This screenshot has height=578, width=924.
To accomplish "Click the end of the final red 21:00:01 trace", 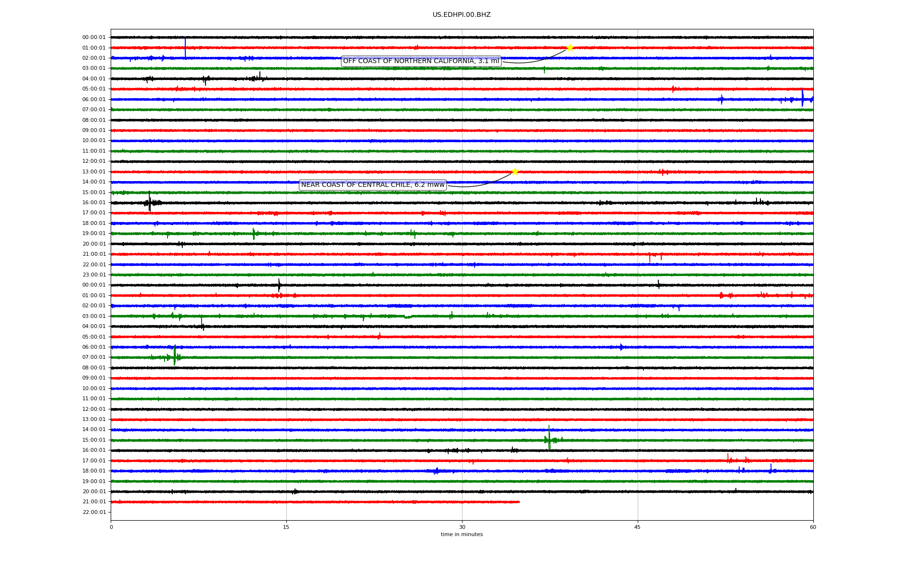I will pyautogui.click(x=519, y=502).
